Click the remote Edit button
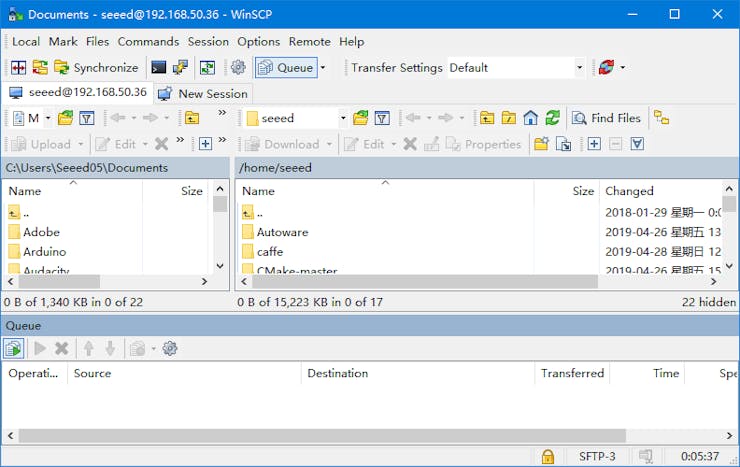740x467 pixels. [x=364, y=144]
